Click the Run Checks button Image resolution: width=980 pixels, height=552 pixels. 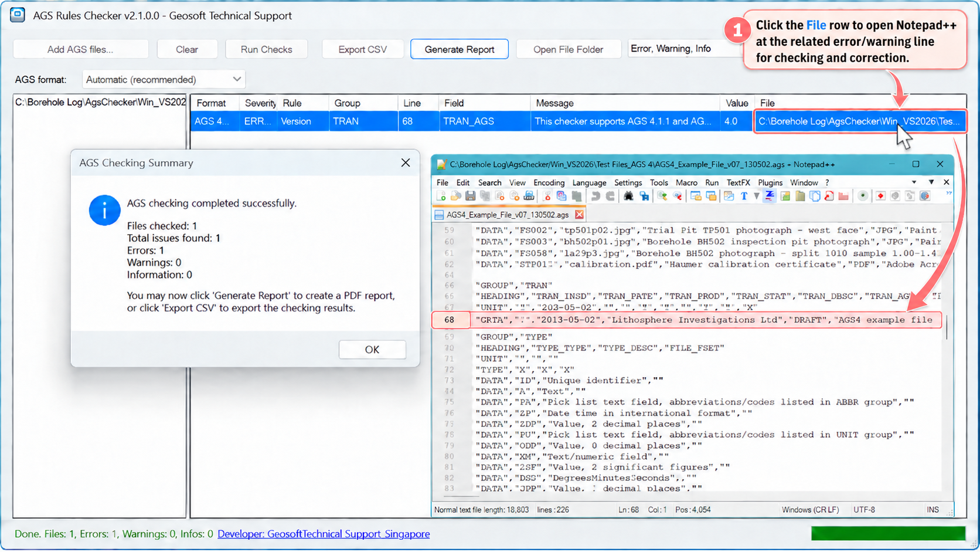(266, 49)
